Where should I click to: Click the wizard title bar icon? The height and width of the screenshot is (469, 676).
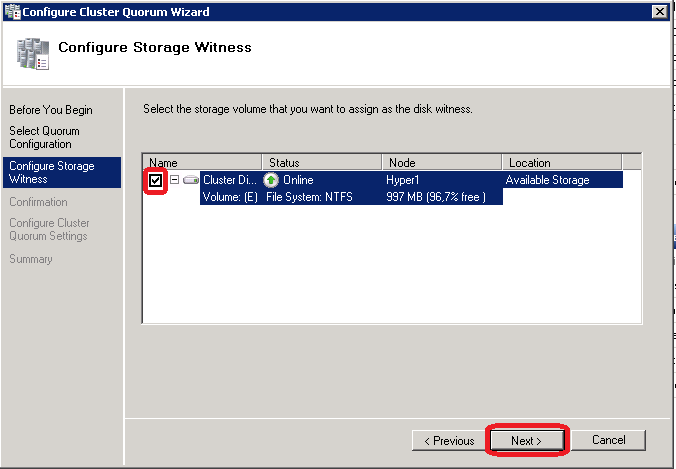pos(11,11)
